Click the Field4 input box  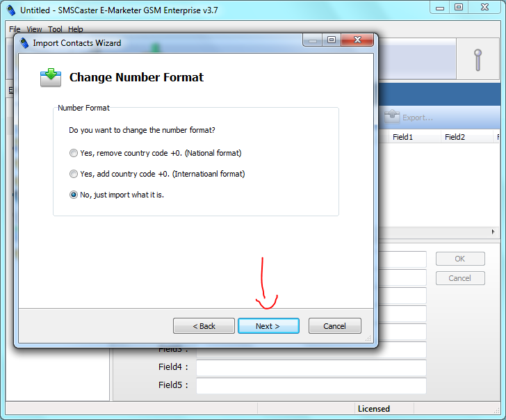coord(311,368)
